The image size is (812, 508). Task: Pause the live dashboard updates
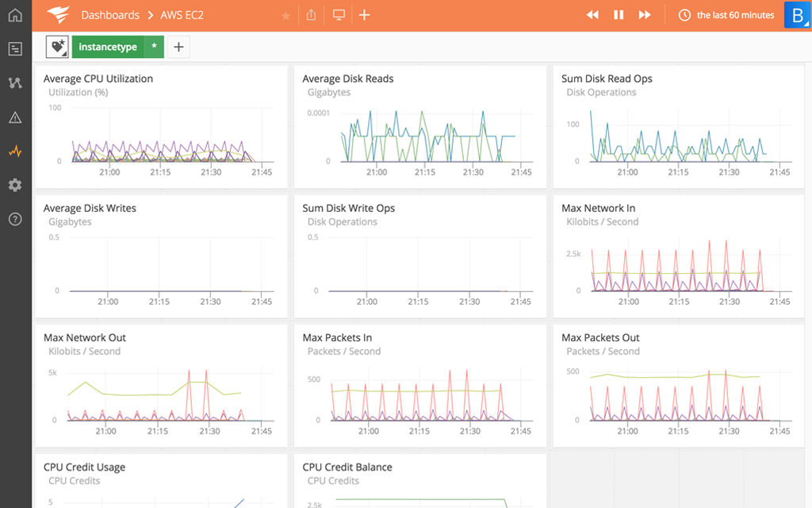619,15
